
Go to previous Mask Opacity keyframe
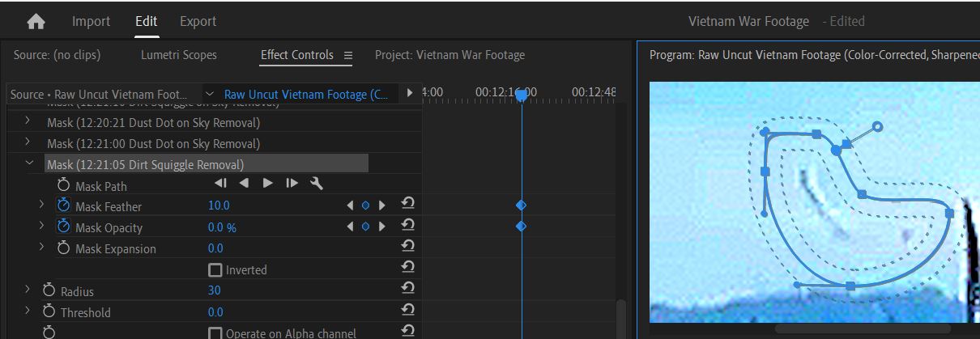[x=350, y=227]
